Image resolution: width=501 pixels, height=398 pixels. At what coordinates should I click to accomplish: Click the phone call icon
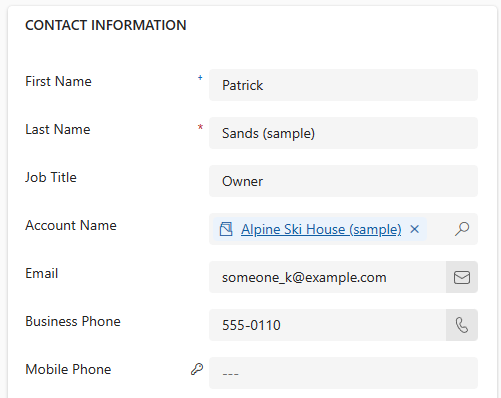[462, 325]
